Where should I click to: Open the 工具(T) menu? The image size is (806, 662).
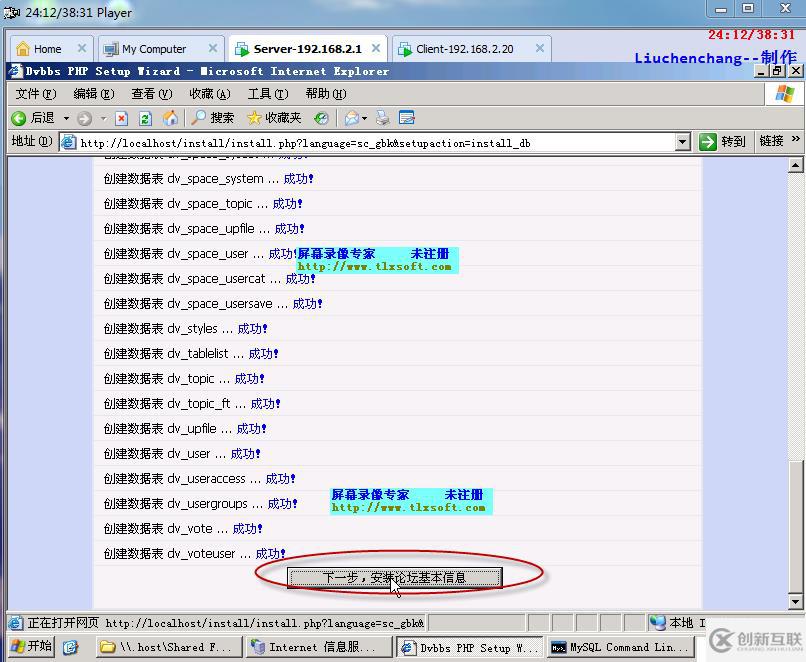point(268,94)
